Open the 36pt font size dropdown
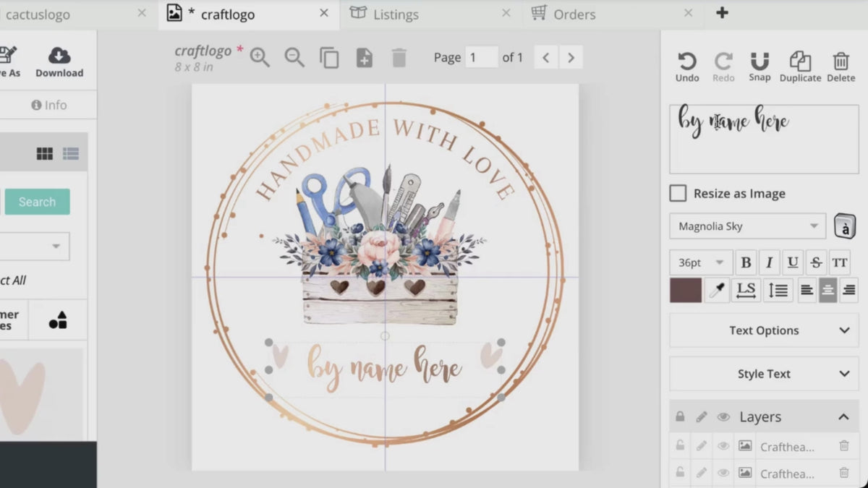Screen dimensions: 868x488 coord(700,262)
